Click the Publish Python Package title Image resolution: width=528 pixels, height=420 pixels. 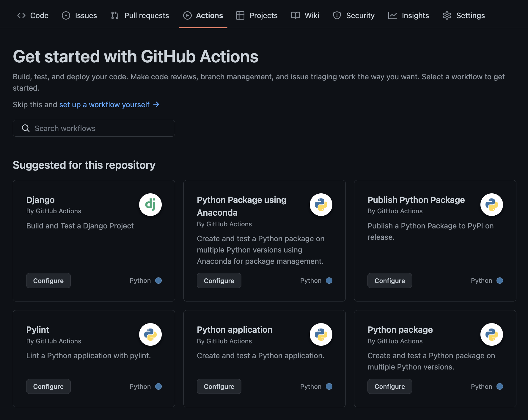[x=416, y=200]
